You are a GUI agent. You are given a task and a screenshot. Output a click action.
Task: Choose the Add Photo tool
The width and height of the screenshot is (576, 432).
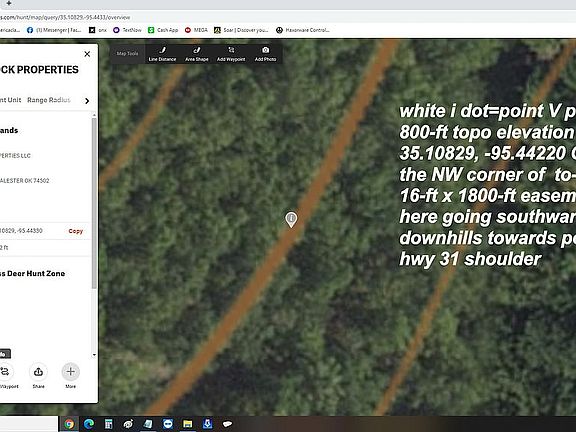(265, 54)
